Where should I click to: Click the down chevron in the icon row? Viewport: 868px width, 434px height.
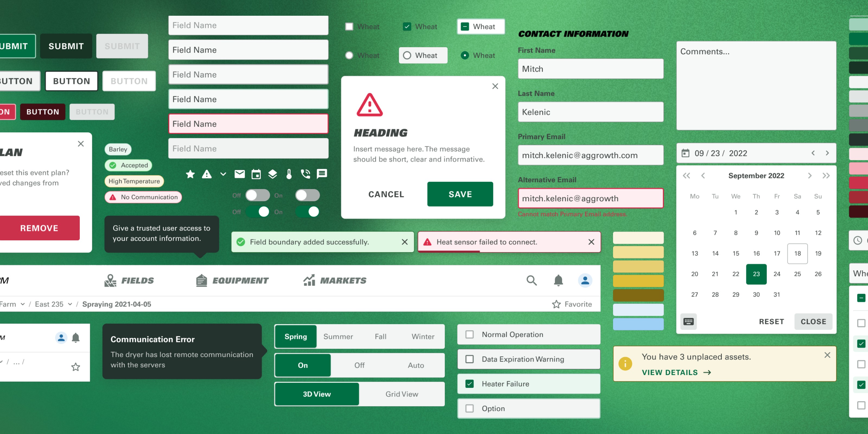(x=223, y=174)
